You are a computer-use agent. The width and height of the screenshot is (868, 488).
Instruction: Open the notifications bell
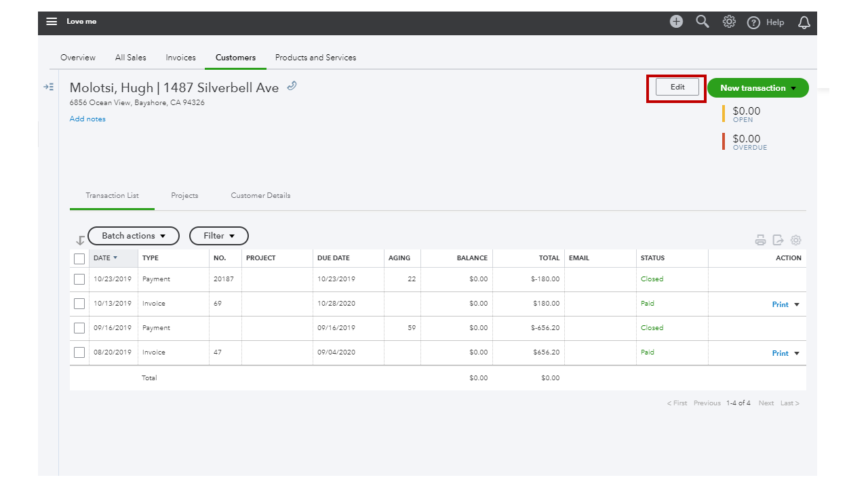click(x=804, y=22)
